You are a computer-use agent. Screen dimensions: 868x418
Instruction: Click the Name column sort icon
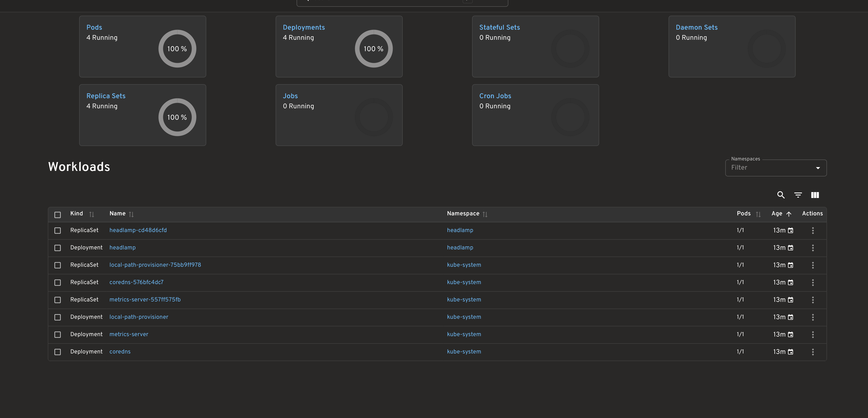[x=131, y=214]
